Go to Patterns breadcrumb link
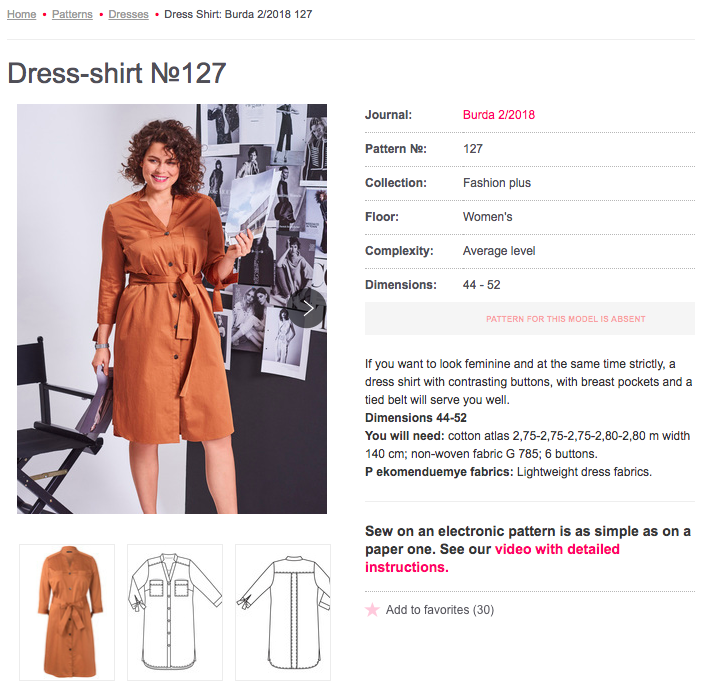The width and height of the screenshot is (712, 688). pos(72,14)
